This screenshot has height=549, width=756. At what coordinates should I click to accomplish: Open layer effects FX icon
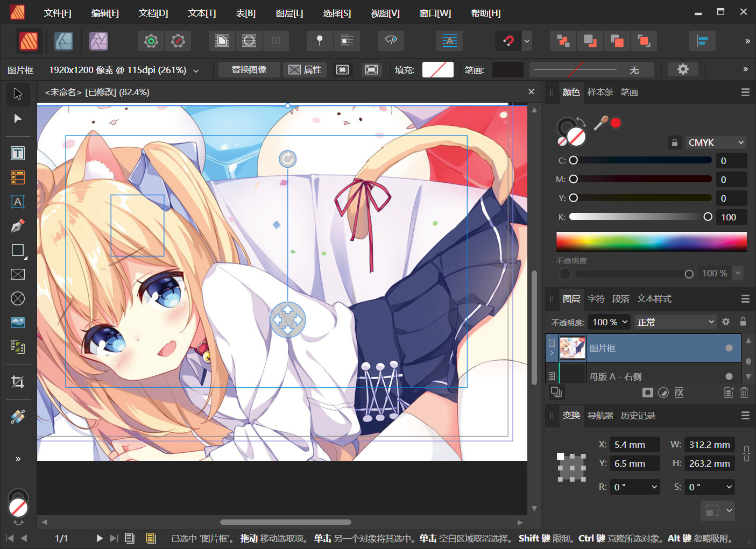[x=679, y=393]
